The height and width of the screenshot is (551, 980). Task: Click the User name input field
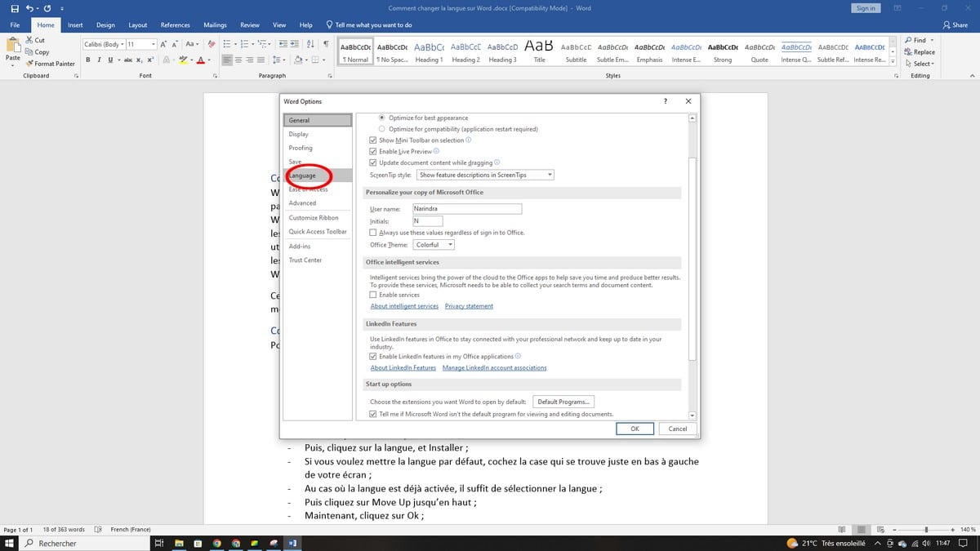coord(466,209)
